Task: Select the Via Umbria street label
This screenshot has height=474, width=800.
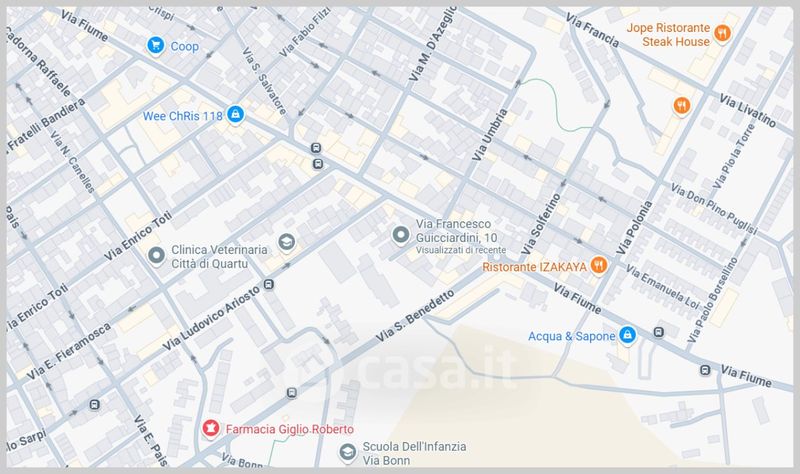Action: [x=490, y=134]
